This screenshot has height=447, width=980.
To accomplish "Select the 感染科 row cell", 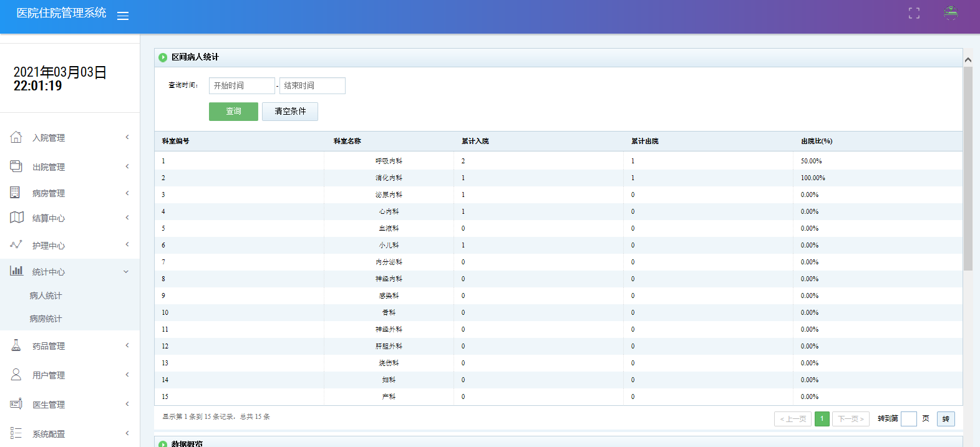I will click(389, 296).
